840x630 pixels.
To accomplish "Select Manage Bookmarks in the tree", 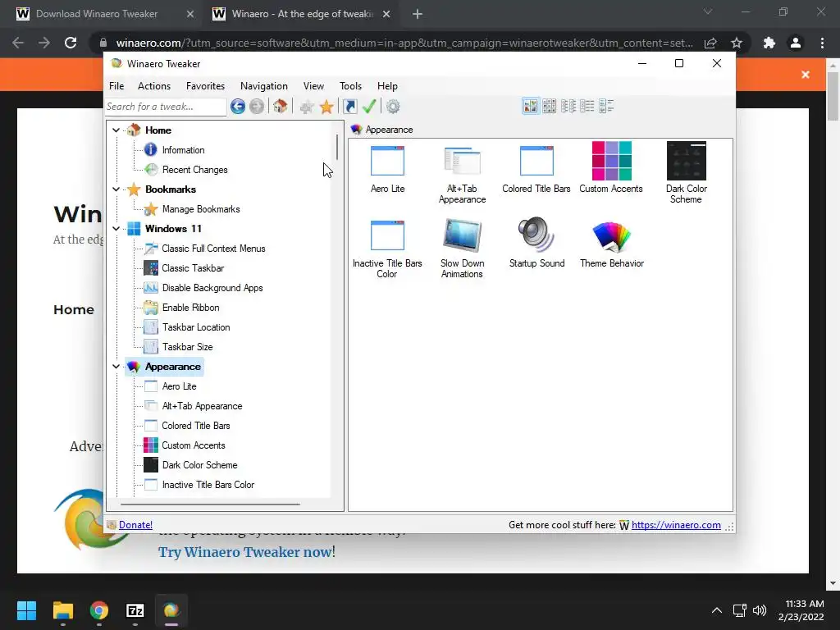I will [x=201, y=209].
